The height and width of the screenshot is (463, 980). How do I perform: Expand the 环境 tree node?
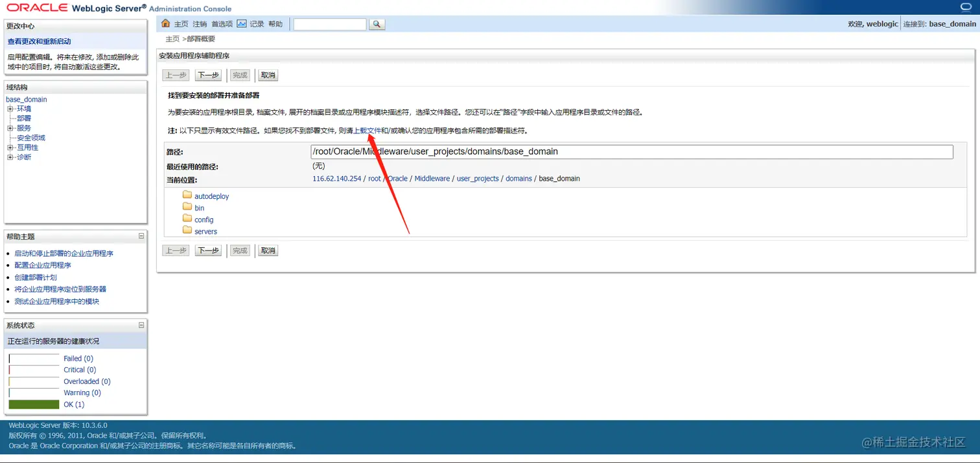[10, 109]
